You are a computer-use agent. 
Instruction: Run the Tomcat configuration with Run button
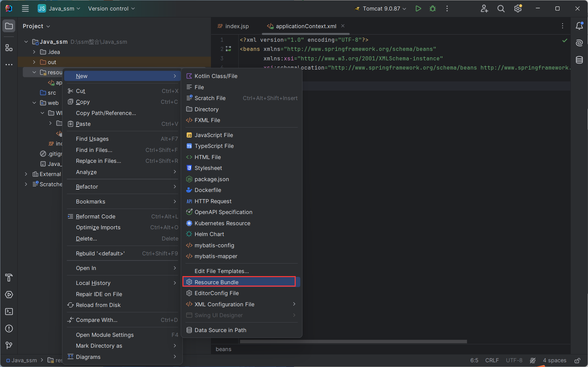point(418,9)
